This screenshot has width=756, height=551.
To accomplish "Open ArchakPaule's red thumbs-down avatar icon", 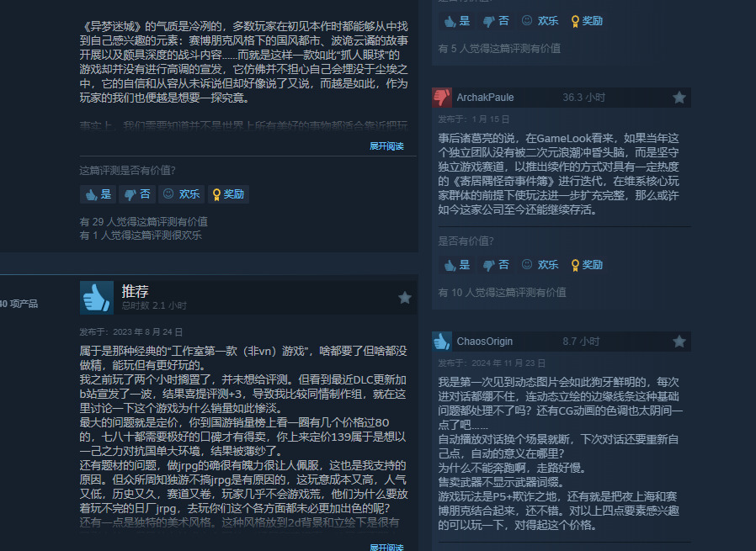I will click(442, 98).
